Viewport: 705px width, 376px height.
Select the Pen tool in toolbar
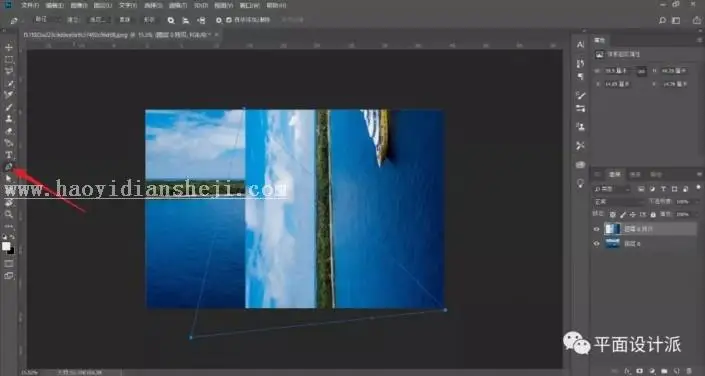coord(9,167)
